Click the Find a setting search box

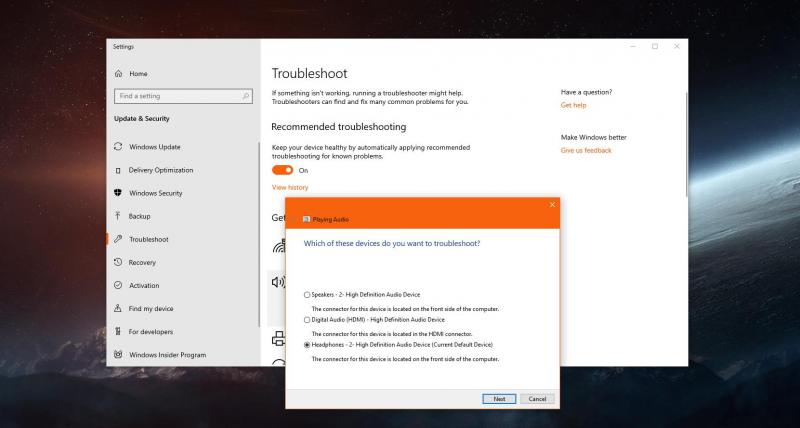(x=183, y=96)
